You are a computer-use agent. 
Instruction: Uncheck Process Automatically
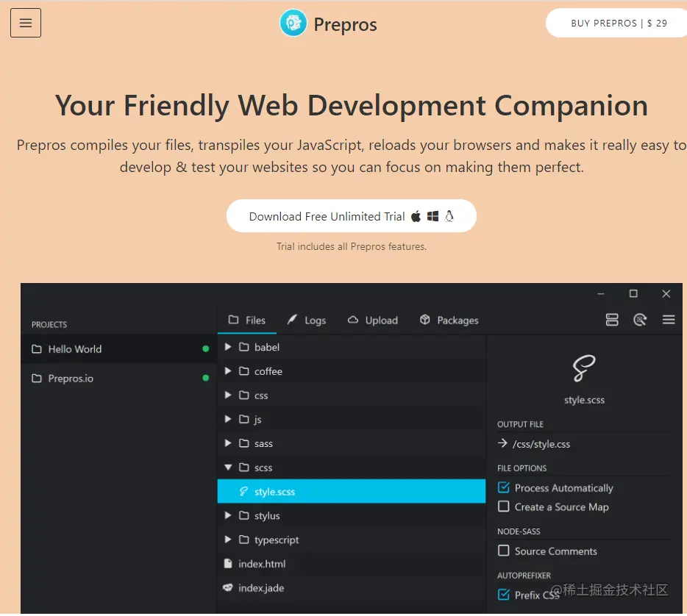point(504,487)
